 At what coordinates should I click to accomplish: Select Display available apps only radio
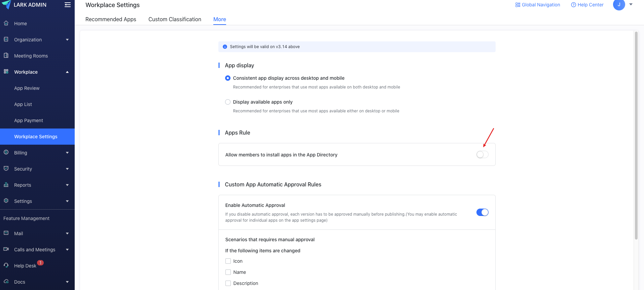[x=228, y=102]
